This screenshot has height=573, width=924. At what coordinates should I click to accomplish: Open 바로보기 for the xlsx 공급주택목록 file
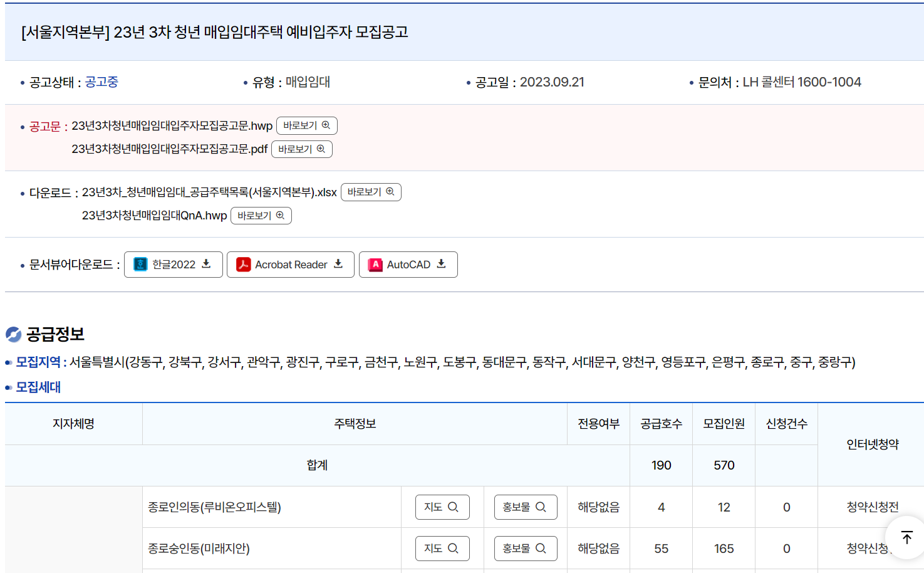[371, 192]
